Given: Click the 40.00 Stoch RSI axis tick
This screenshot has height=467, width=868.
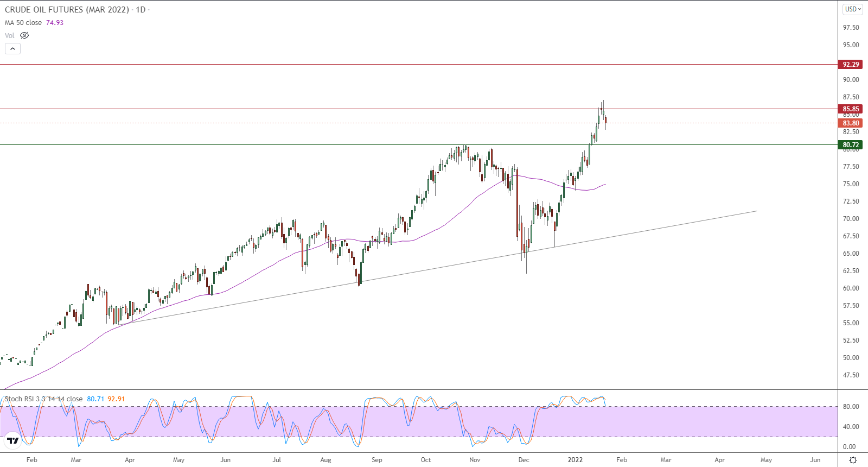Looking at the screenshot, I should (851, 426).
